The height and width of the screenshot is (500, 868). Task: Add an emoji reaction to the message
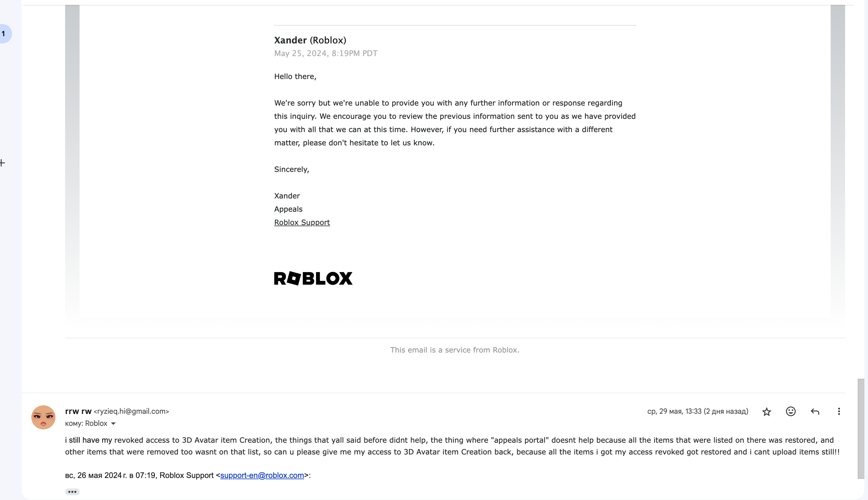point(791,411)
